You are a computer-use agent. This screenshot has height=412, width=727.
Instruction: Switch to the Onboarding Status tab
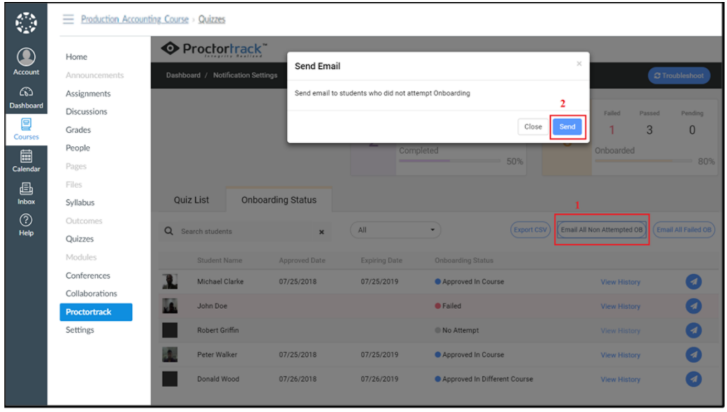(x=279, y=200)
